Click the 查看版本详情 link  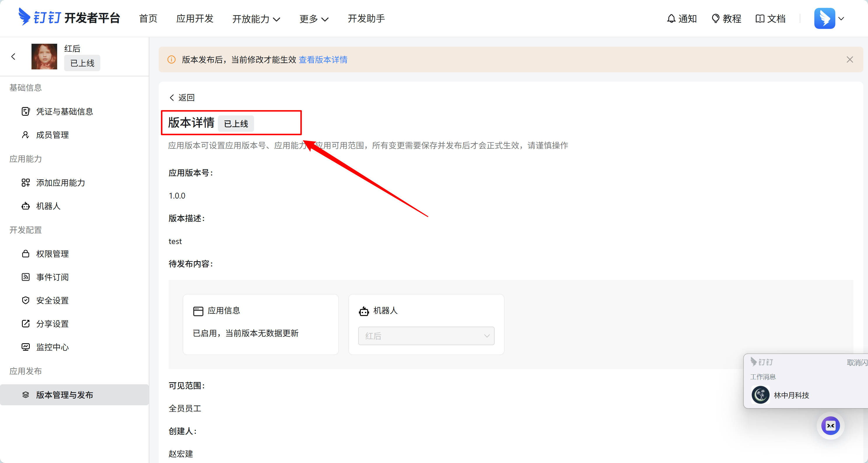(323, 59)
